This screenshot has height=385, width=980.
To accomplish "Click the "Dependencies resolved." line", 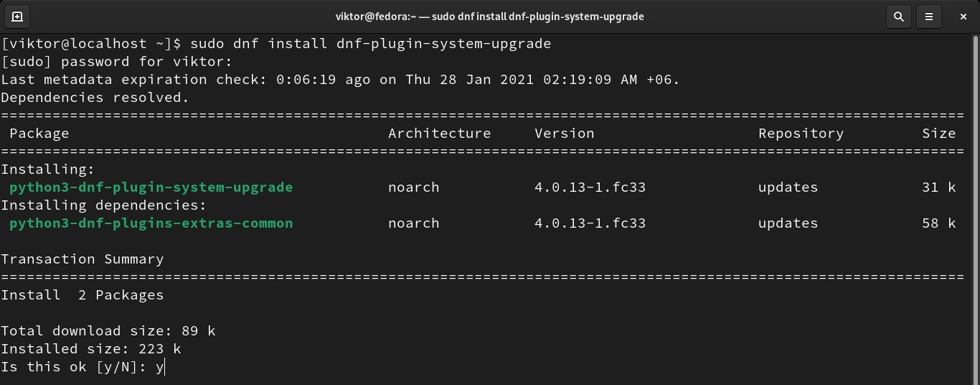I will [95, 98].
